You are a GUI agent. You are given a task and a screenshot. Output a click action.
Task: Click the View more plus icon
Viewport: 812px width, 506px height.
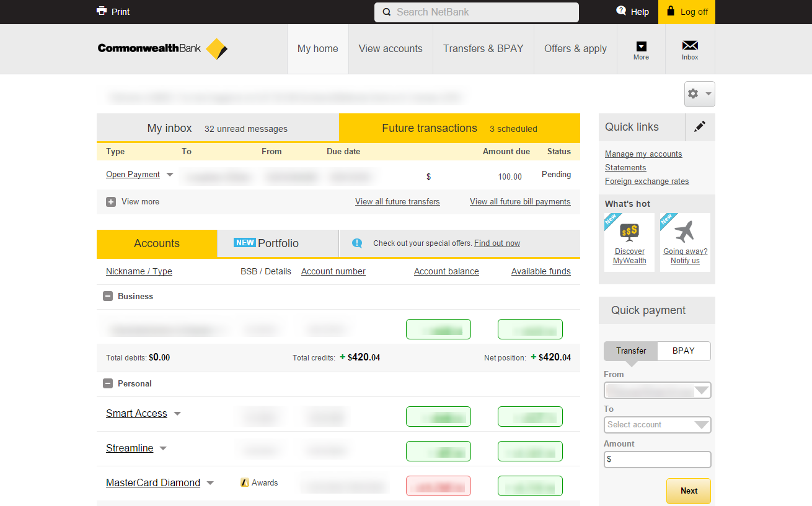[111, 202]
